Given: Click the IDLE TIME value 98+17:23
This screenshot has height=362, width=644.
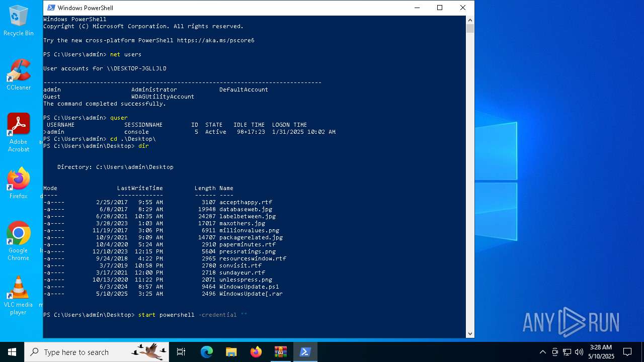Looking at the screenshot, I should pos(251,132).
